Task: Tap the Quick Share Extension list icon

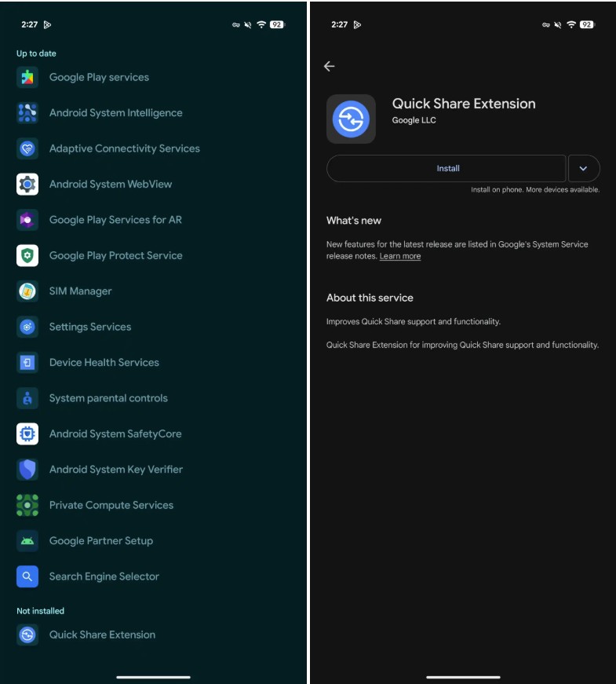Action: point(27,635)
